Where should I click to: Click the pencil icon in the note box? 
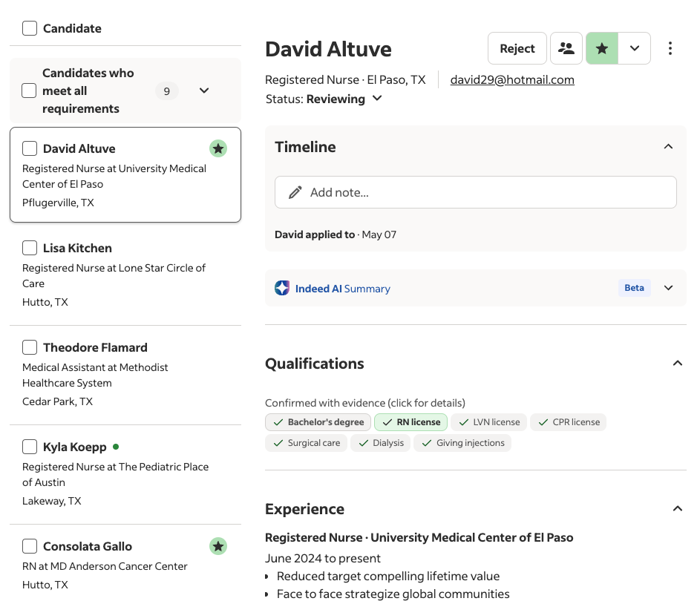[x=295, y=191]
